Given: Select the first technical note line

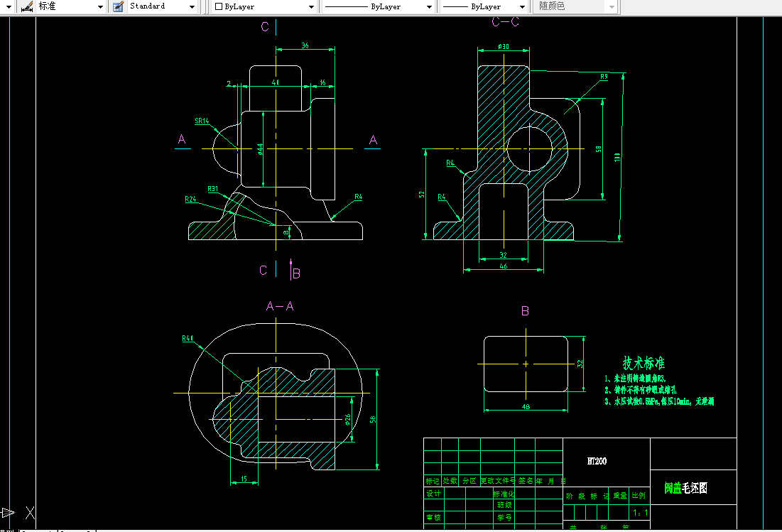Looking at the screenshot, I should pyautogui.click(x=635, y=379).
